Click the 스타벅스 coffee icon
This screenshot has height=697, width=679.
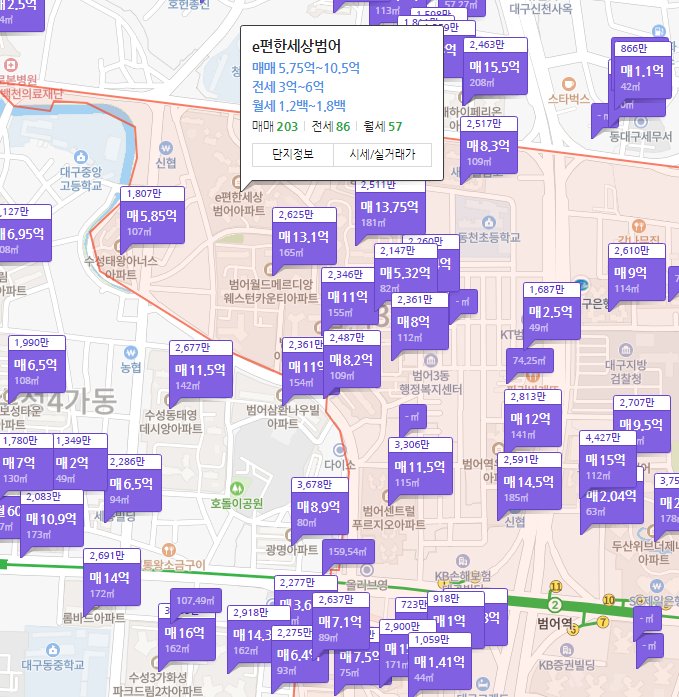click(569, 84)
